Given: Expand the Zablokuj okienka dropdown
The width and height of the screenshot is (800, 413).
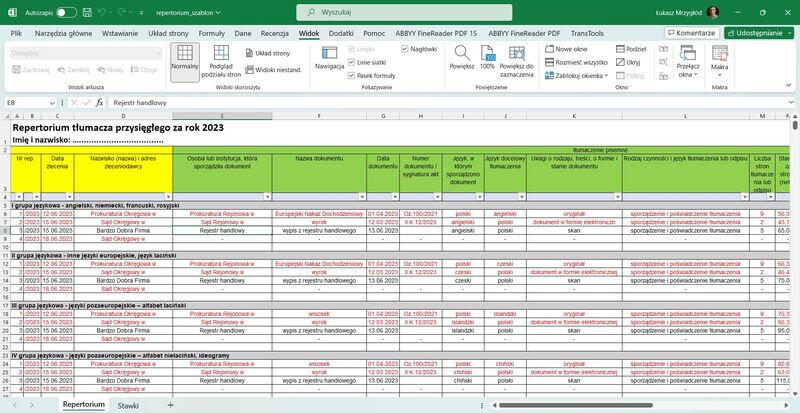Looking at the screenshot, I should click(579, 76).
